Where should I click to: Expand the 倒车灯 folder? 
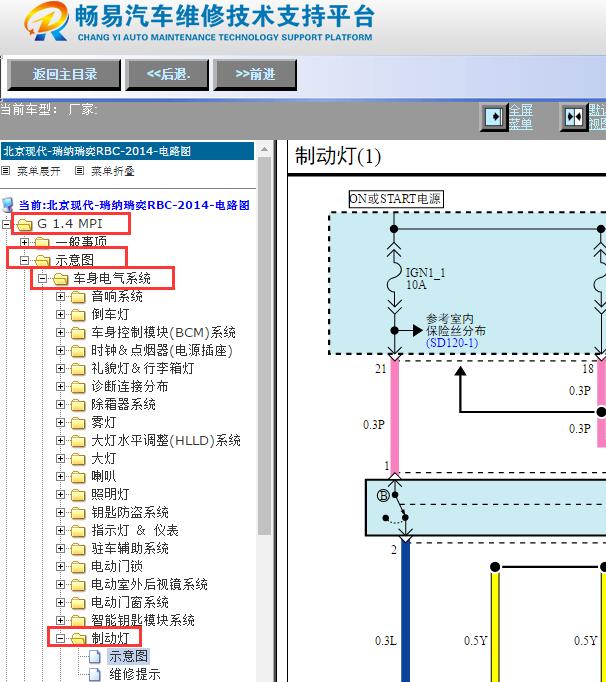60,314
